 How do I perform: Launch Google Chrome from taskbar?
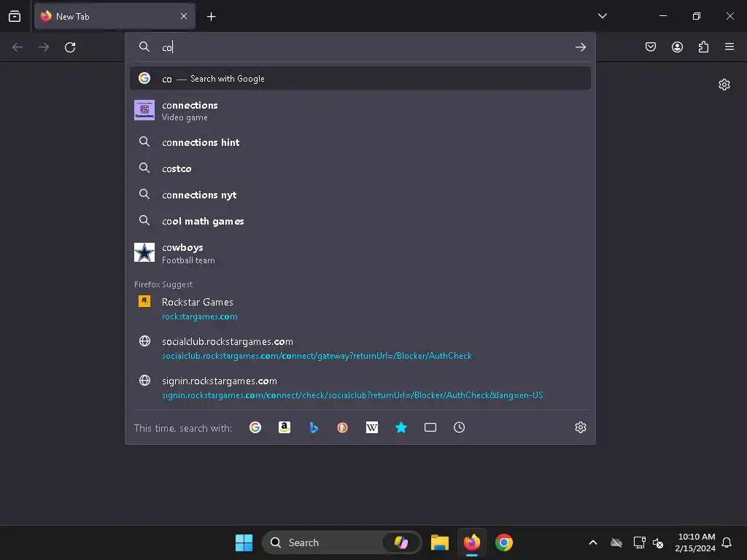[504, 542]
